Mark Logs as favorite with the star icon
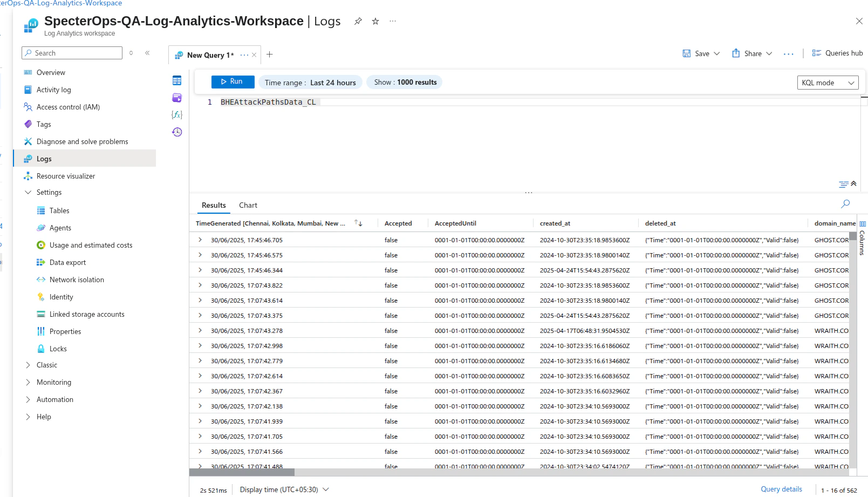868x497 pixels. pyautogui.click(x=375, y=21)
